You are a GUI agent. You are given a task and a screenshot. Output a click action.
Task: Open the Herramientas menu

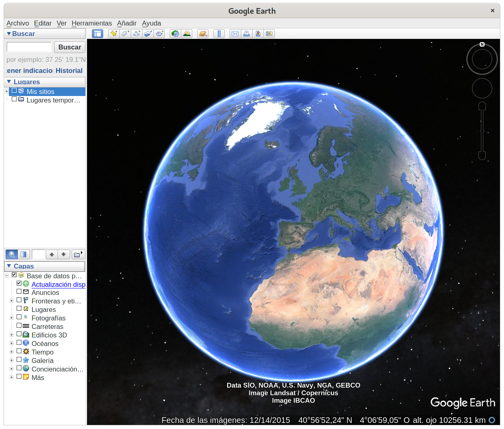coord(91,23)
